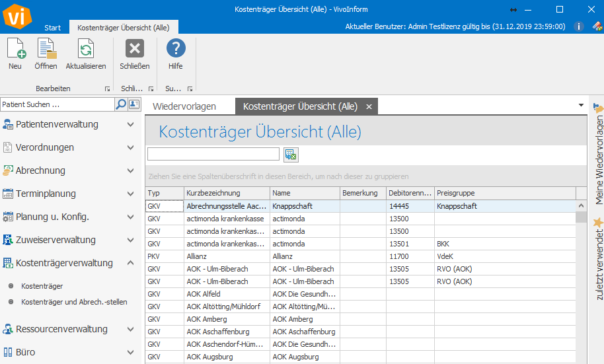Select the AOK Augsburg row

[x=360, y=357]
